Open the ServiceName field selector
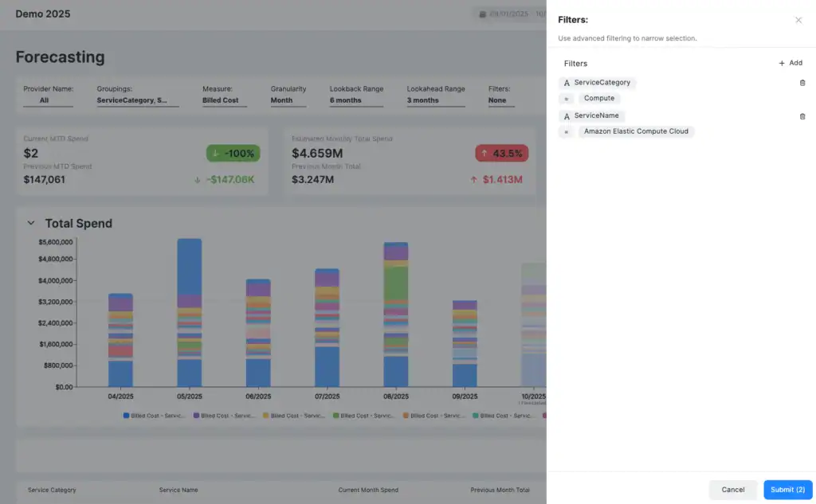Screen dimensions: 816x504 [x=596, y=116]
